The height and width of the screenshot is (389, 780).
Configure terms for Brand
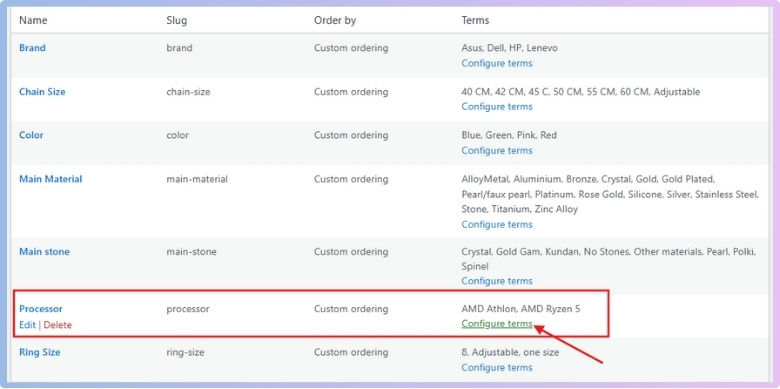point(497,63)
